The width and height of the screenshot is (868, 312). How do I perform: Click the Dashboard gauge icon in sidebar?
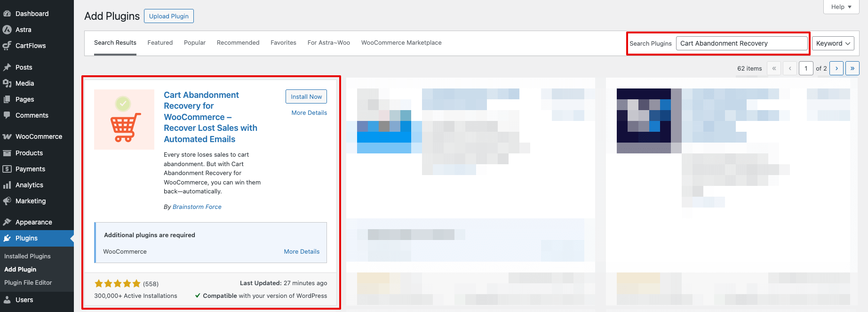(7, 14)
